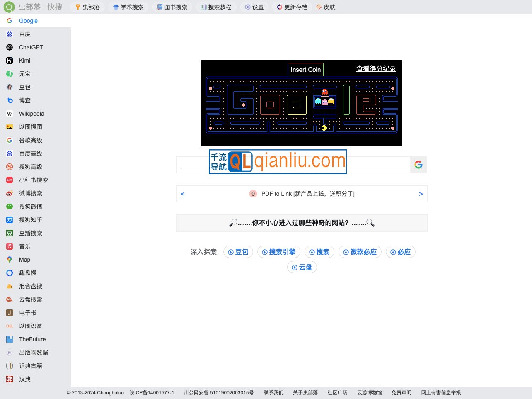Click the Insert Coin button
This screenshot has width=532, height=399.
(x=305, y=70)
